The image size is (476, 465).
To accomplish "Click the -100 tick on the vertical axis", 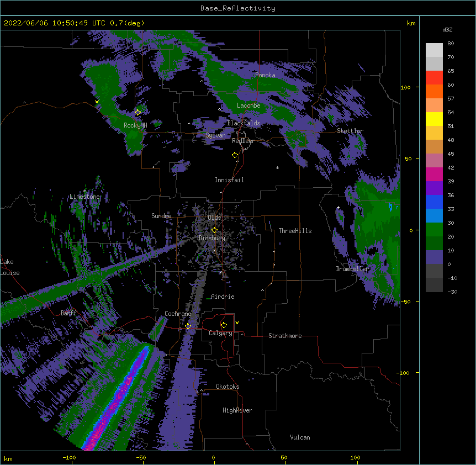I will (404, 373).
